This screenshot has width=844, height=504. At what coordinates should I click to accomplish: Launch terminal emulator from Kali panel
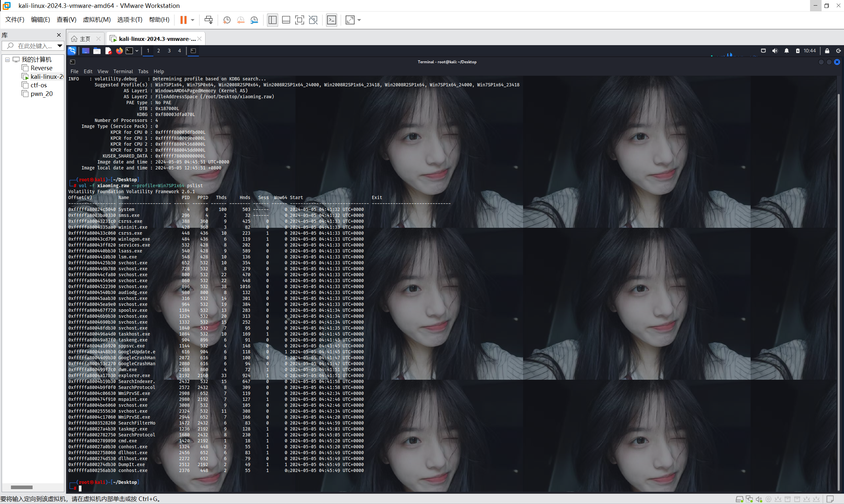point(129,51)
